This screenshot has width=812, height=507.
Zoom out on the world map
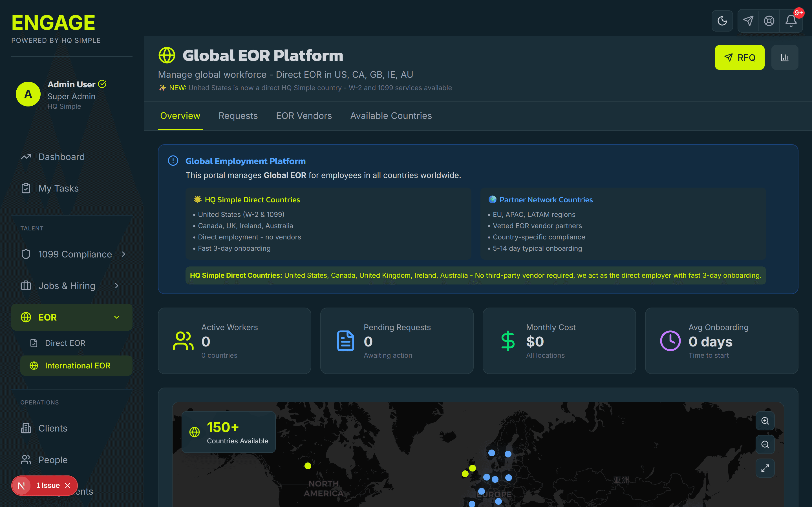pyautogui.click(x=765, y=444)
